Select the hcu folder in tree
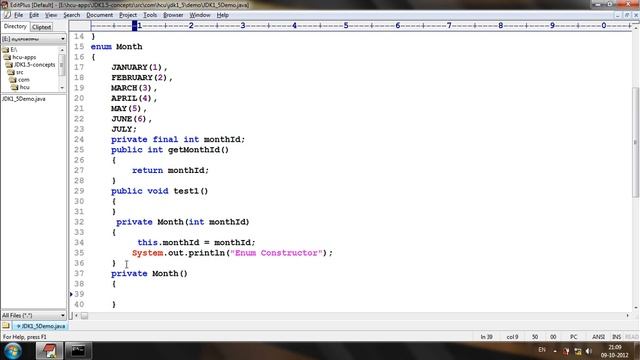This screenshot has width=640, height=360. [x=24, y=87]
